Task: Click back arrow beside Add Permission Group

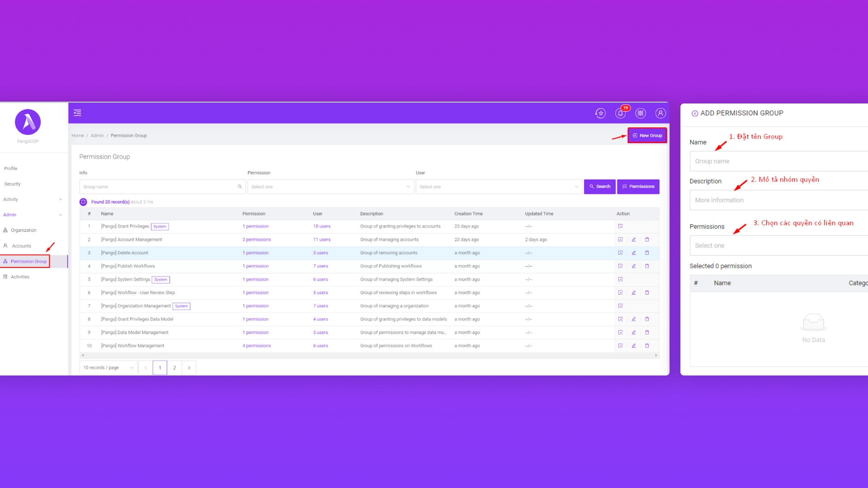Action: (x=694, y=114)
